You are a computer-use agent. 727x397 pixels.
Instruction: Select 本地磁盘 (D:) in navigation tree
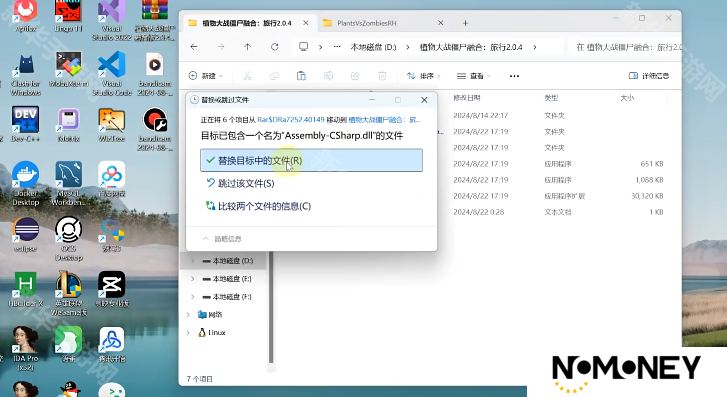pos(228,261)
